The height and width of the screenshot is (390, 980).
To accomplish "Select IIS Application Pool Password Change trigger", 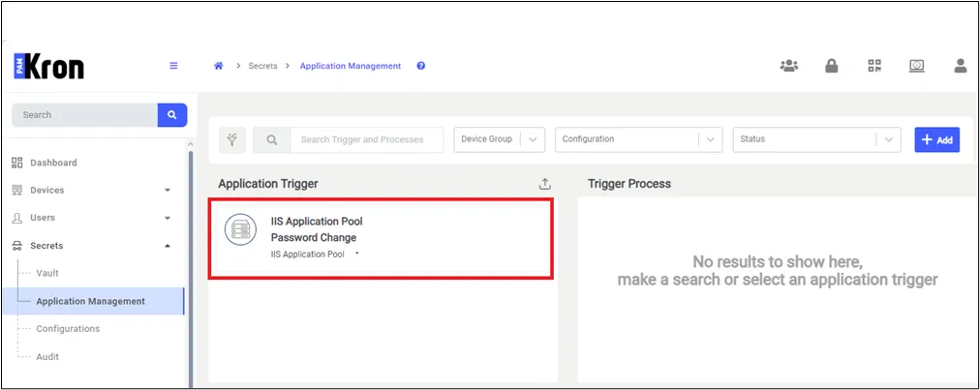I will (x=381, y=238).
